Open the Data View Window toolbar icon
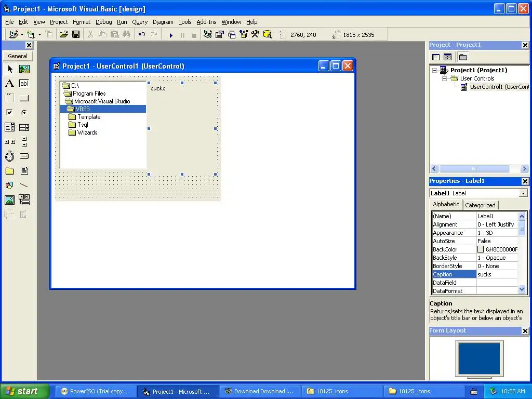 pyautogui.click(x=268, y=35)
